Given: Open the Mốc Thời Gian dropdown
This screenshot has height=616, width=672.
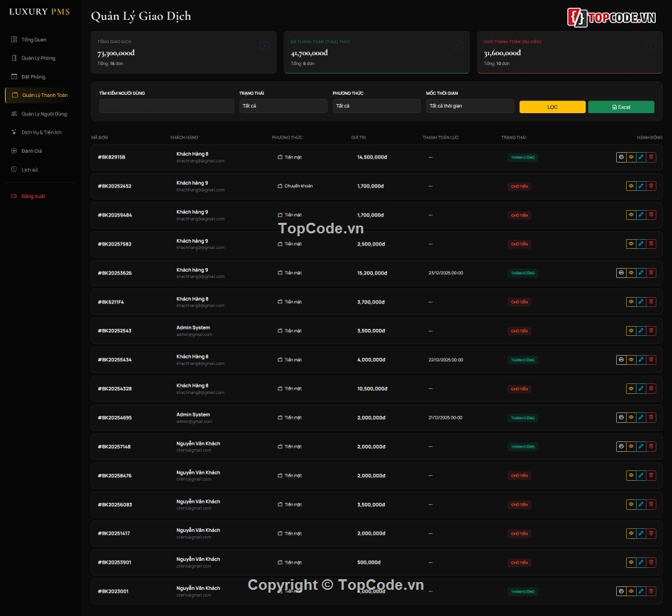Looking at the screenshot, I should click(470, 106).
